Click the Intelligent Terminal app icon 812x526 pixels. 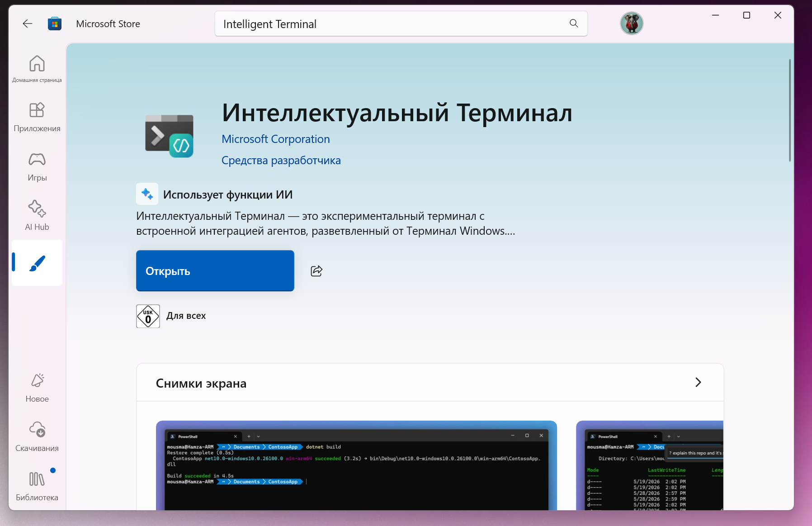coord(169,136)
